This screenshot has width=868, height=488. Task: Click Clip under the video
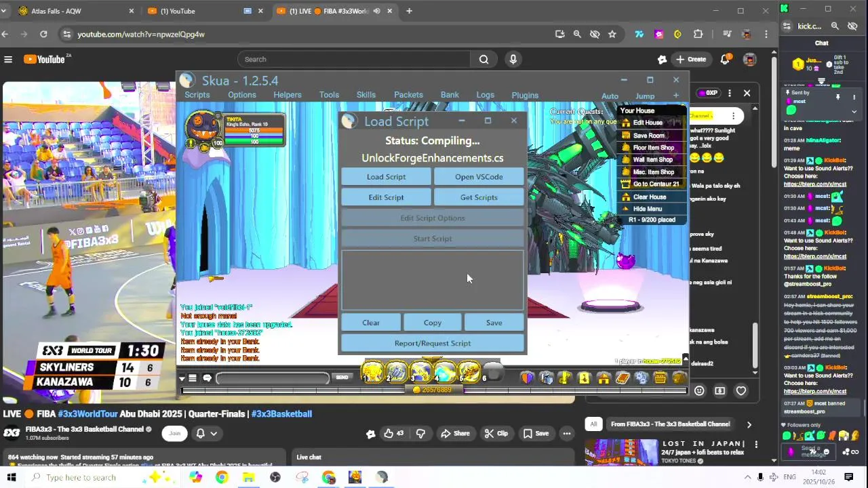click(x=496, y=433)
